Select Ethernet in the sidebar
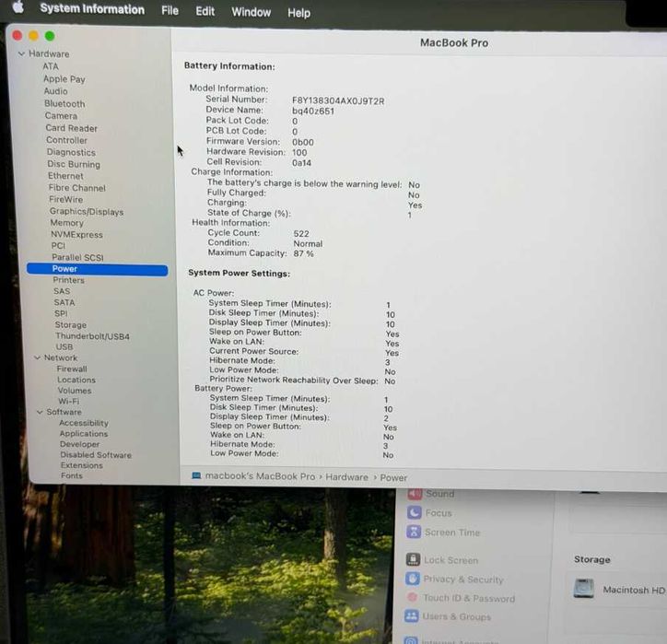Image resolution: width=667 pixels, height=644 pixels. point(65,176)
